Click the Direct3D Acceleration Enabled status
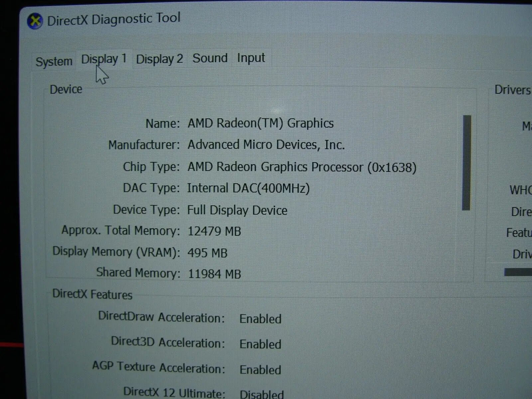 [x=260, y=344]
